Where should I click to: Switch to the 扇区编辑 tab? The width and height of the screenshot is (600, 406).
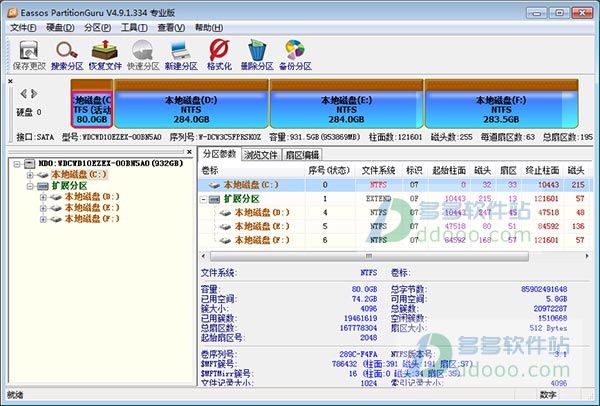[x=302, y=155]
